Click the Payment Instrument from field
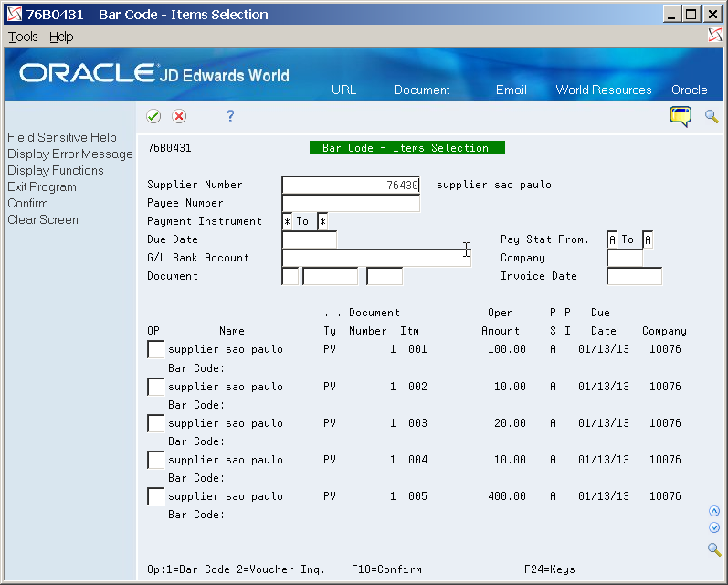Image resolution: width=728 pixels, height=585 pixels. [x=287, y=221]
